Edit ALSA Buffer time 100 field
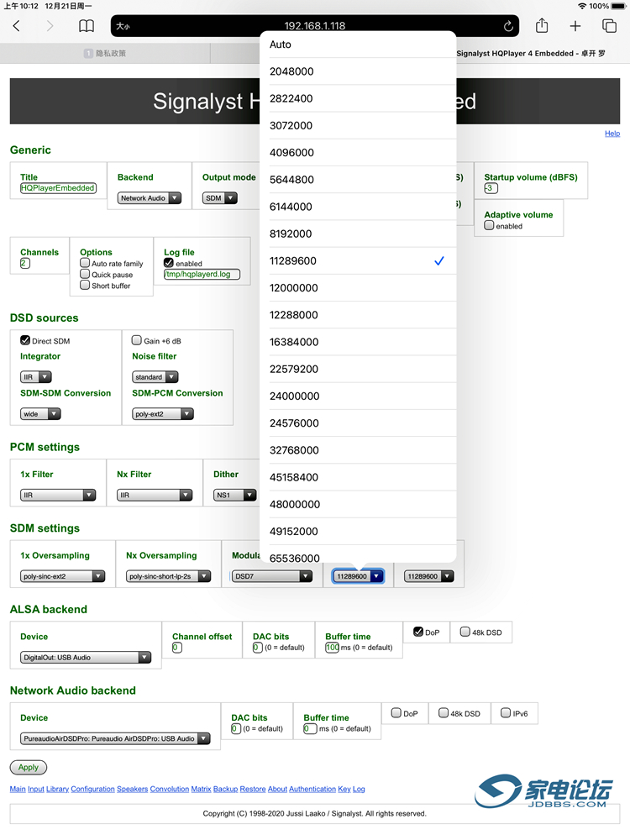This screenshot has height=840, width=630. click(333, 648)
